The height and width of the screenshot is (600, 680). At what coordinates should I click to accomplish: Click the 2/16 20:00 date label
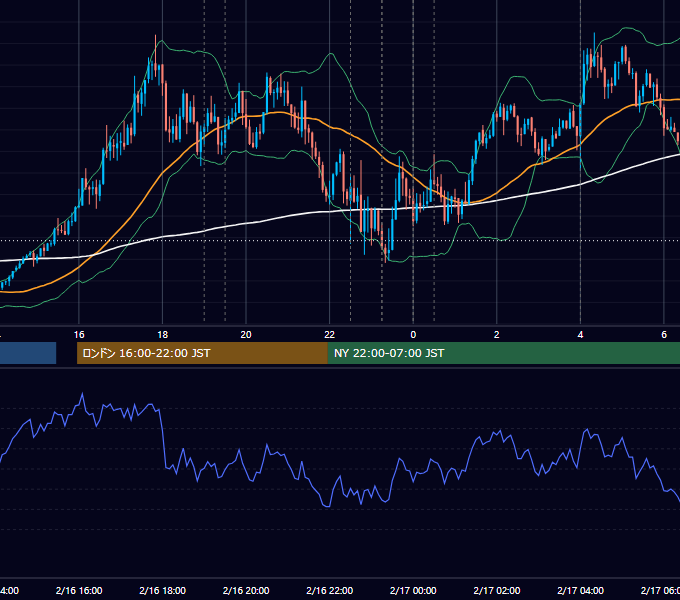pyautogui.click(x=246, y=590)
